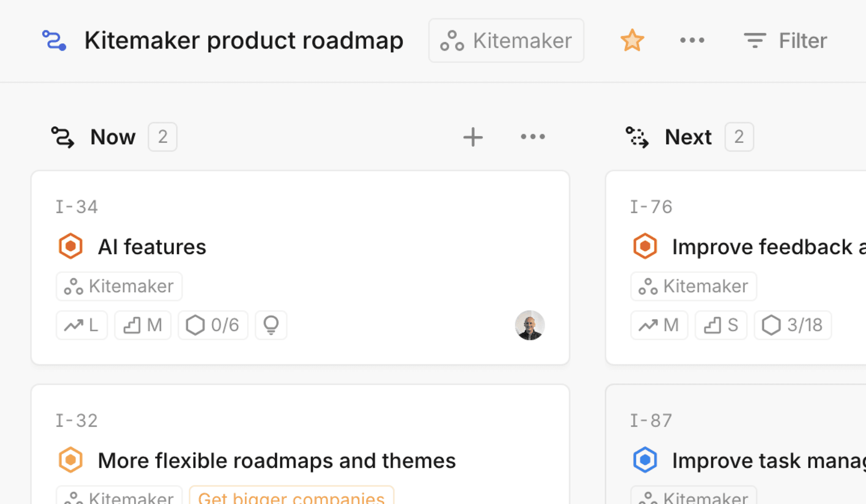866x504 pixels.
Task: Open the Now column's more options menu
Action: click(533, 137)
